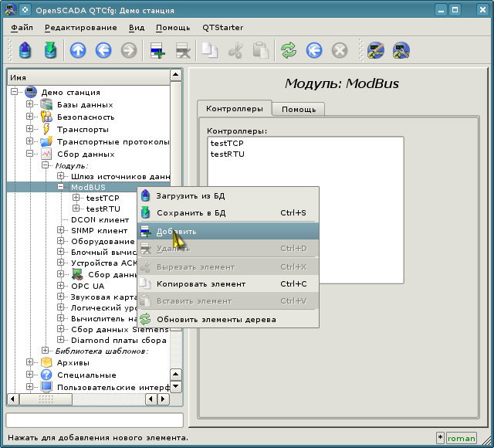Collapse the ModBUS tree node
Viewport: 494px width, 448px height.
pyautogui.click(x=61, y=187)
